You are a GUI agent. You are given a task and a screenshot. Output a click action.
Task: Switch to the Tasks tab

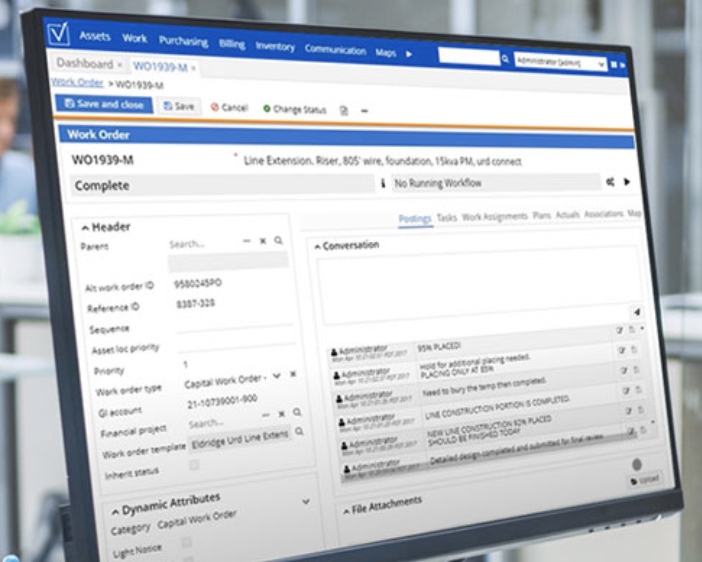click(x=446, y=218)
